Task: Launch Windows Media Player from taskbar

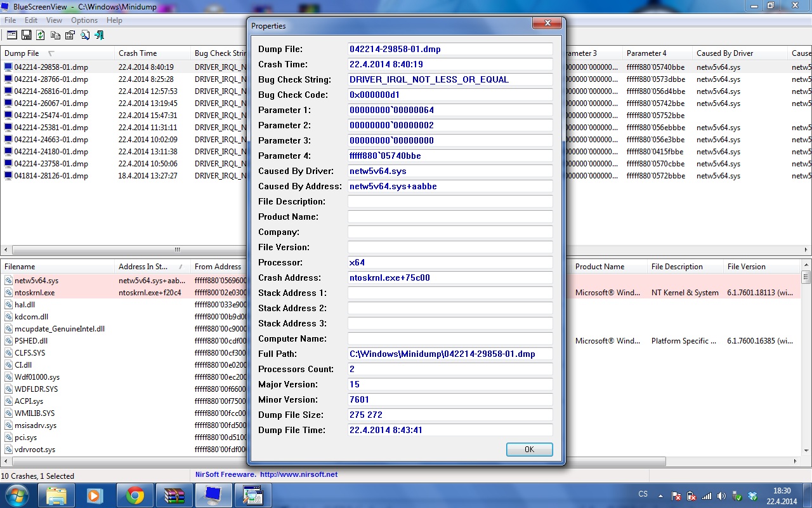Action: pyautogui.click(x=95, y=495)
